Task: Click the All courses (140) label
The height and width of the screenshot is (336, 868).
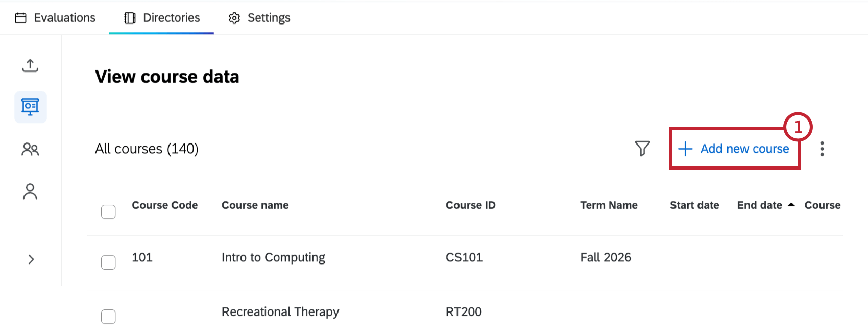Action: pyautogui.click(x=147, y=149)
